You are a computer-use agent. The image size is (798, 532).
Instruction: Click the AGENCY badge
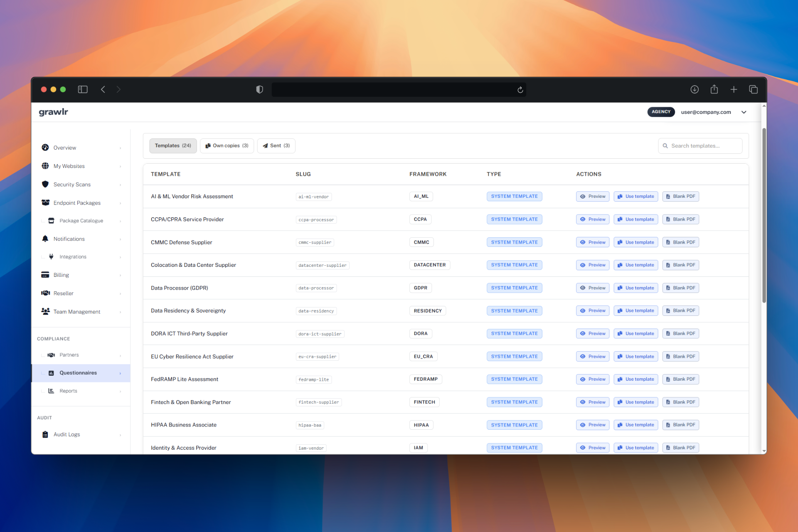tap(661, 112)
